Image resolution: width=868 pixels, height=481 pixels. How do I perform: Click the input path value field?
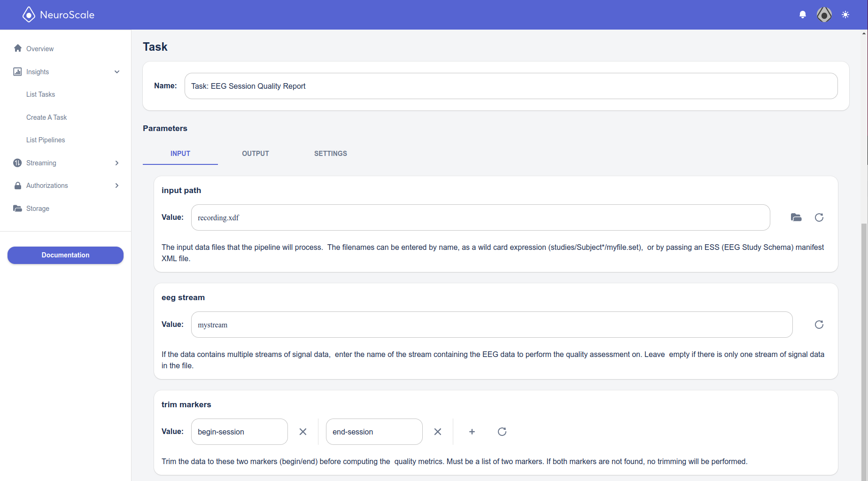(480, 217)
